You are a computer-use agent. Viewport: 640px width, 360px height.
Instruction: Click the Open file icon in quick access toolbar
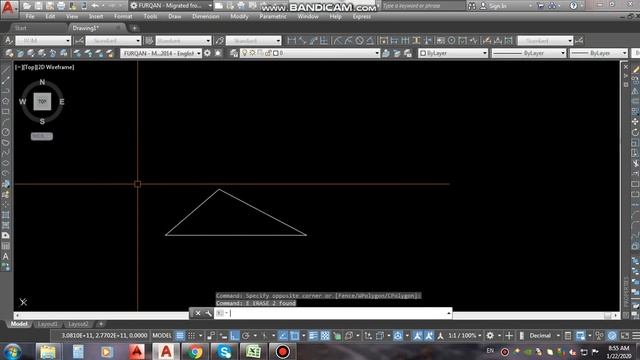pos(27,6)
